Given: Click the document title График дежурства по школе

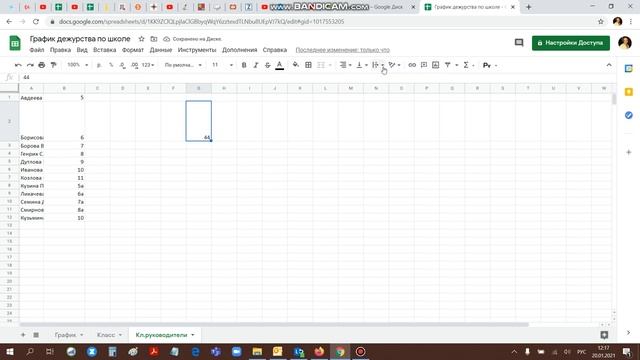Looking at the screenshot, I should (80, 39).
